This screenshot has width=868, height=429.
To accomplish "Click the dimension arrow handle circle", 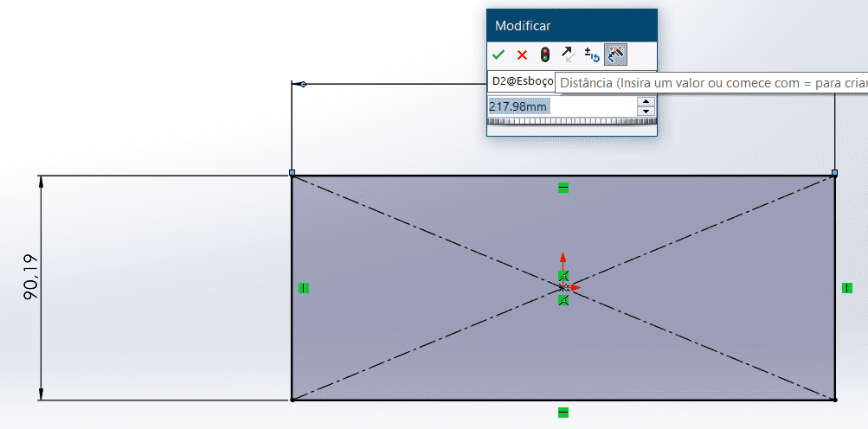I will 304,84.
